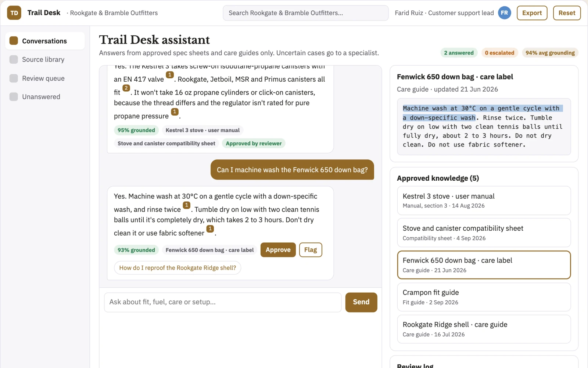Select Rookgate Ridge shell care guide card
The width and height of the screenshot is (588, 368).
coord(484,329)
